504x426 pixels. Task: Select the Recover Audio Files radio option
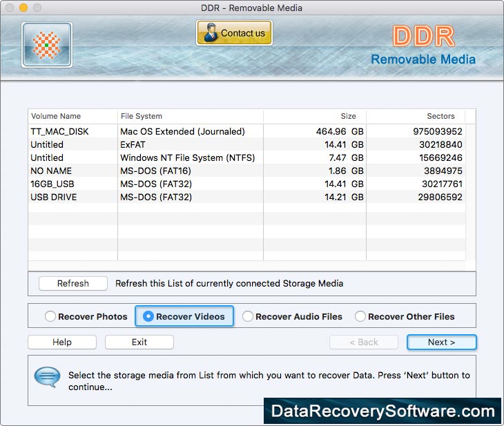tap(293, 316)
